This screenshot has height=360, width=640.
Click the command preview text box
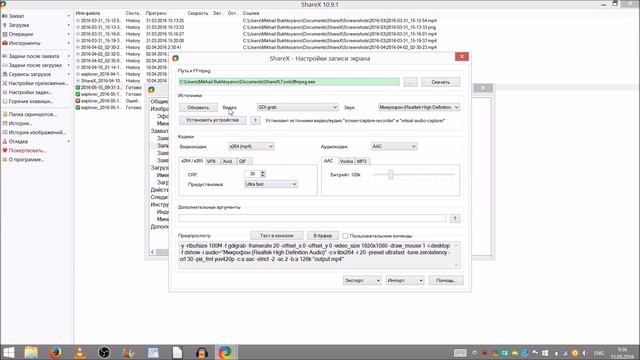click(x=318, y=255)
